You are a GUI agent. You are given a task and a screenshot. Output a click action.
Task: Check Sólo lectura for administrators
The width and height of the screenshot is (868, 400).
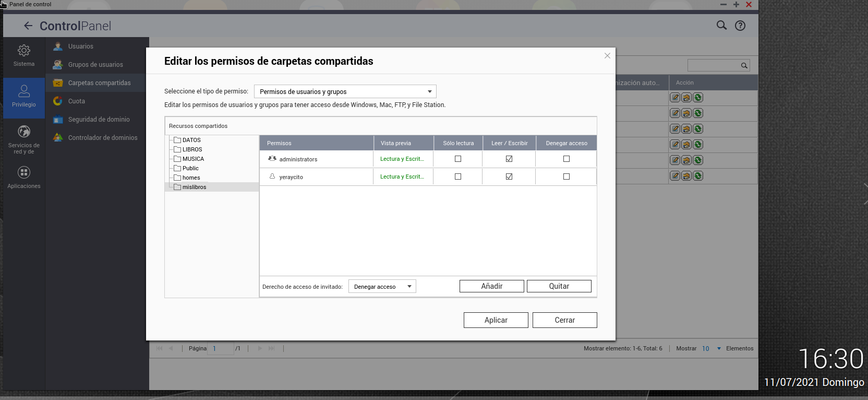458,159
